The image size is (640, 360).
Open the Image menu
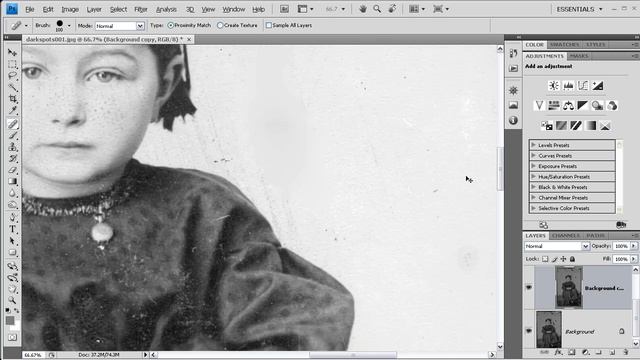coord(70,9)
